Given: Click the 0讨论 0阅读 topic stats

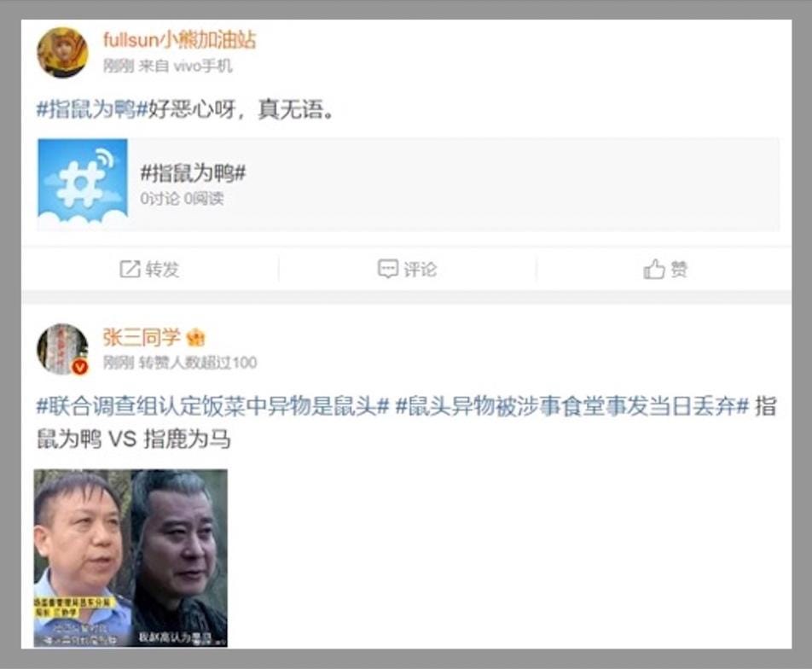Looking at the screenshot, I should [x=182, y=199].
